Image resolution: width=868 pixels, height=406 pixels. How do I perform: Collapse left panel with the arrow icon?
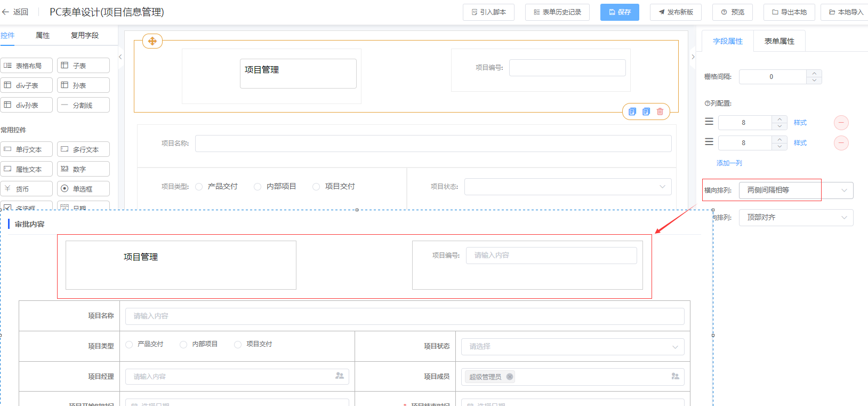[x=120, y=57]
